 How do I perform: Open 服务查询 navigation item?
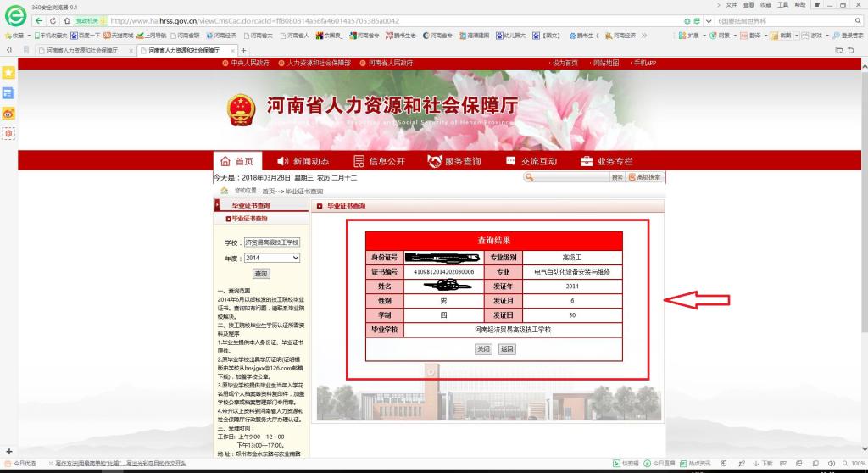point(454,161)
